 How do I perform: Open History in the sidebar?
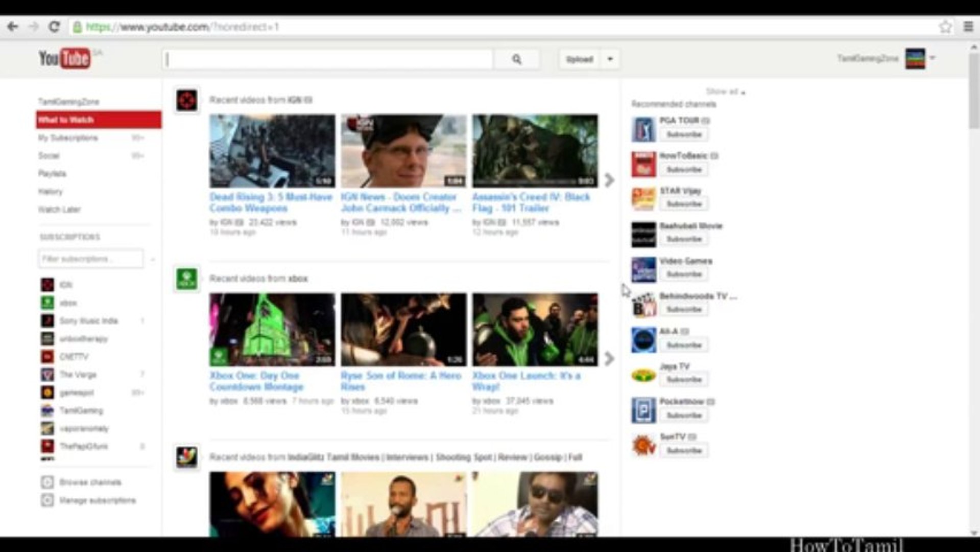(x=50, y=191)
